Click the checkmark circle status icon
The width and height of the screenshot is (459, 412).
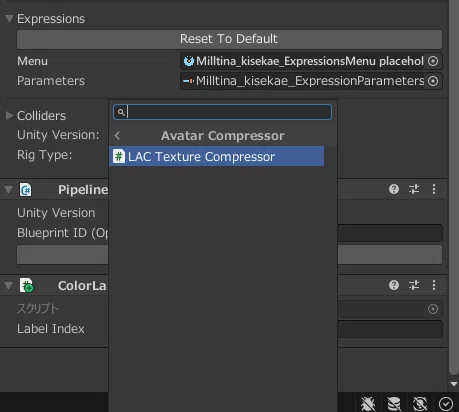[446, 404]
